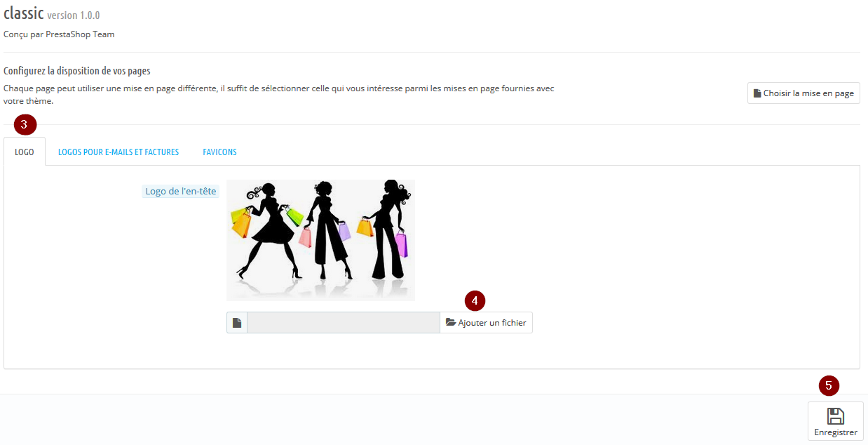Screen dimensions: 868x445
Task: Click the Ajouter un fichier button
Action: click(486, 323)
